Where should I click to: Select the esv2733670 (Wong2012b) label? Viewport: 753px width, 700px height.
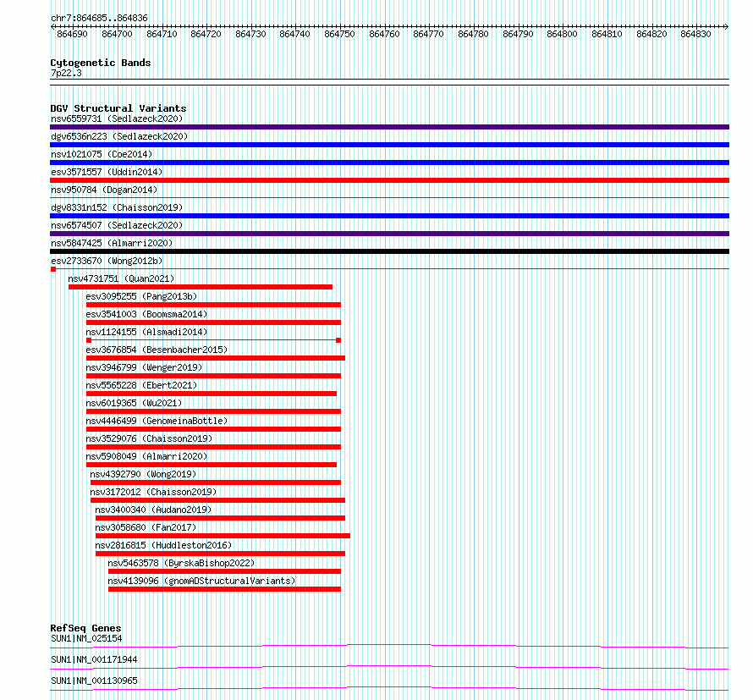coord(107,261)
